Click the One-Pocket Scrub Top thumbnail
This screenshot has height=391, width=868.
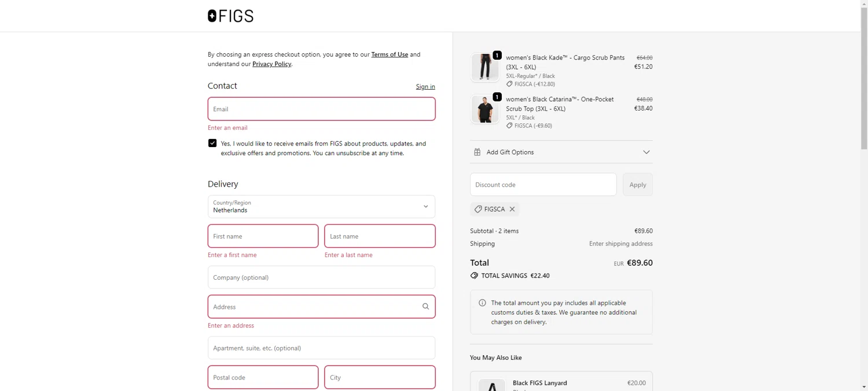[484, 109]
